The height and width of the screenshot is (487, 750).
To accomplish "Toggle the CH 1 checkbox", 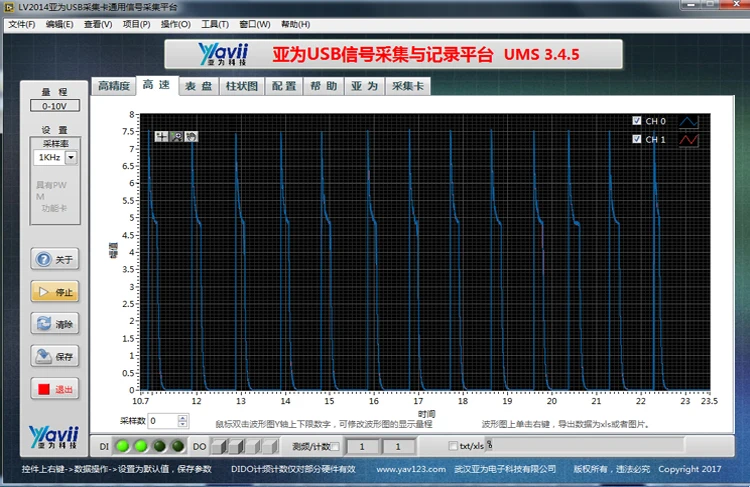I will [637, 139].
